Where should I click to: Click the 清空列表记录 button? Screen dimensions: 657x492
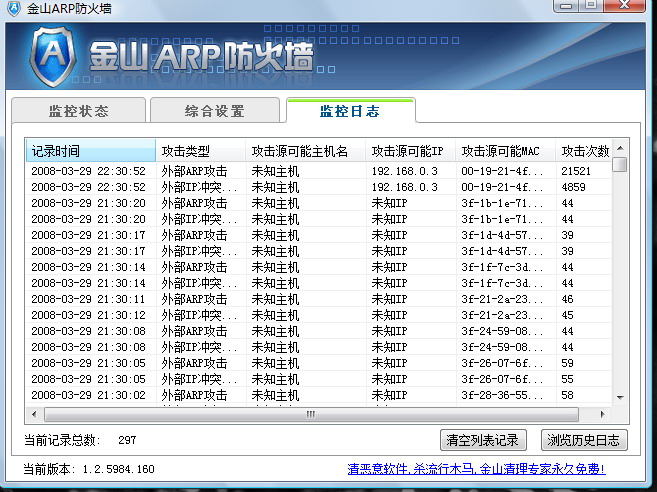[483, 440]
